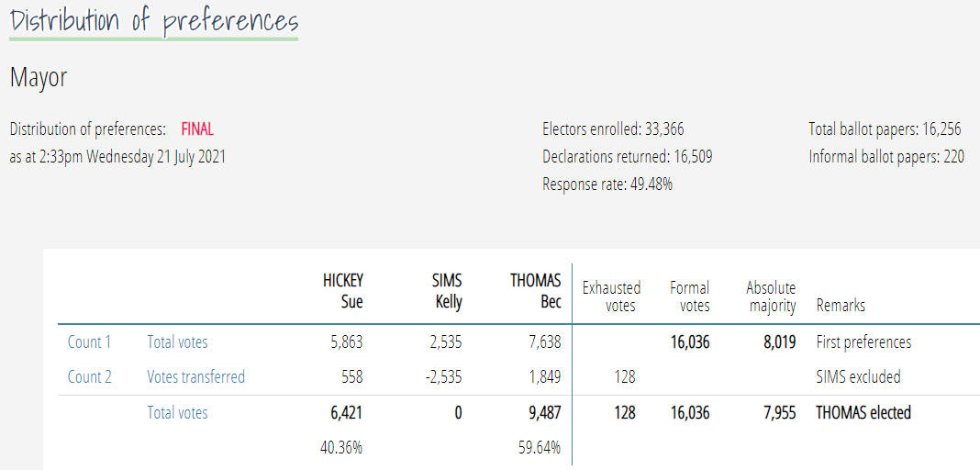Click Hickey's final total 6,421

point(345,413)
